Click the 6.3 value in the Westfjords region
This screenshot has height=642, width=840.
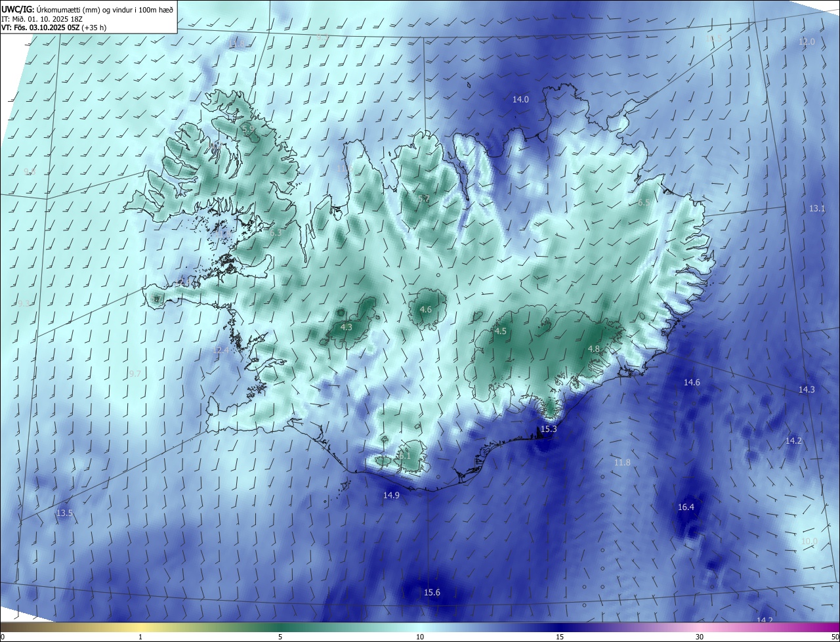(x=276, y=232)
